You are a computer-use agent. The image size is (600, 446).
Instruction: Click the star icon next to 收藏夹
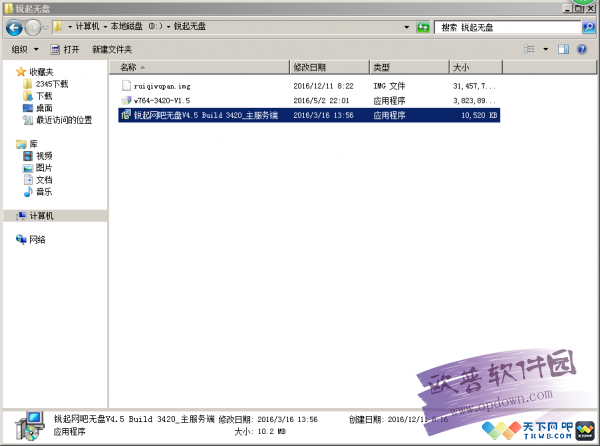click(x=21, y=72)
